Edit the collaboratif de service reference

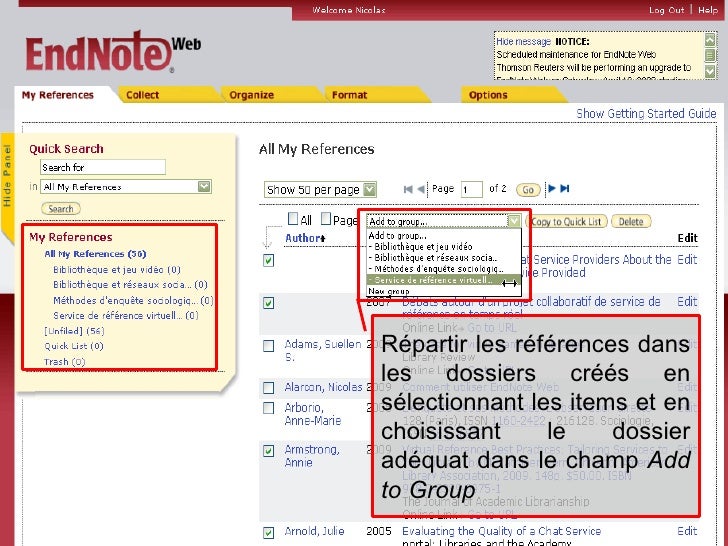coord(687,302)
